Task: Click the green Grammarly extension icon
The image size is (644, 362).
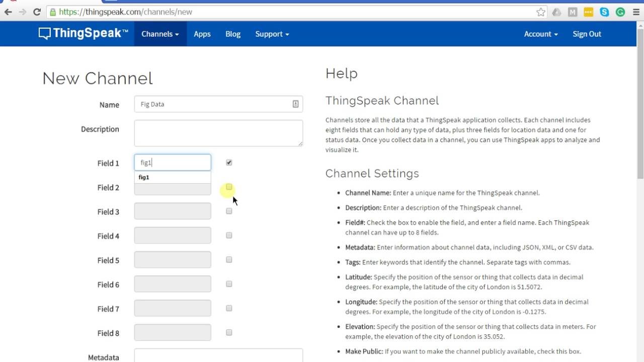Action: click(620, 12)
